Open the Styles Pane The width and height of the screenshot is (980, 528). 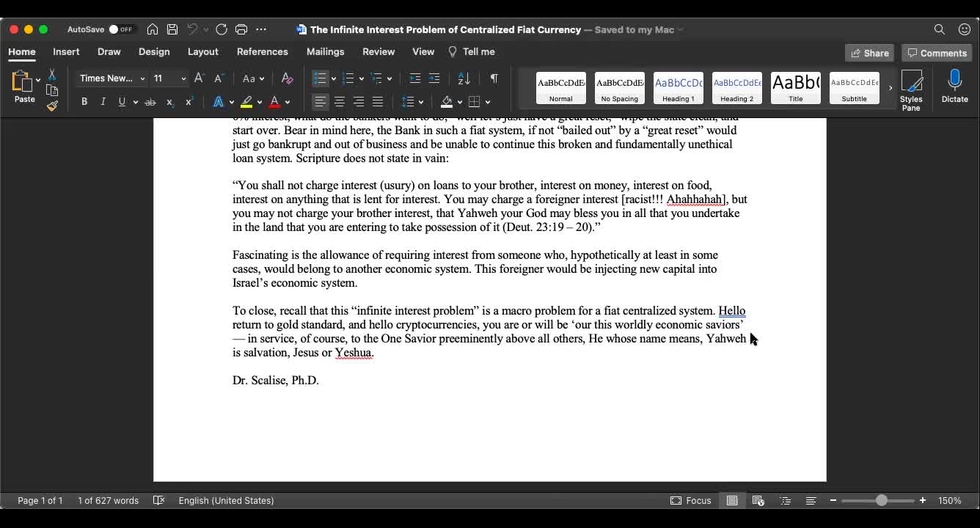click(911, 90)
